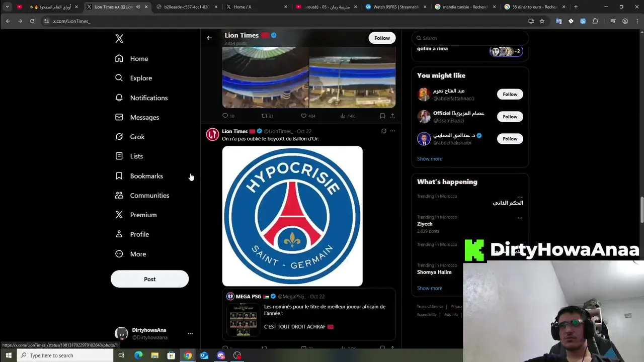Screen dimensions: 644x362
Task: Open Lists in the sidebar
Action: (129, 156)
